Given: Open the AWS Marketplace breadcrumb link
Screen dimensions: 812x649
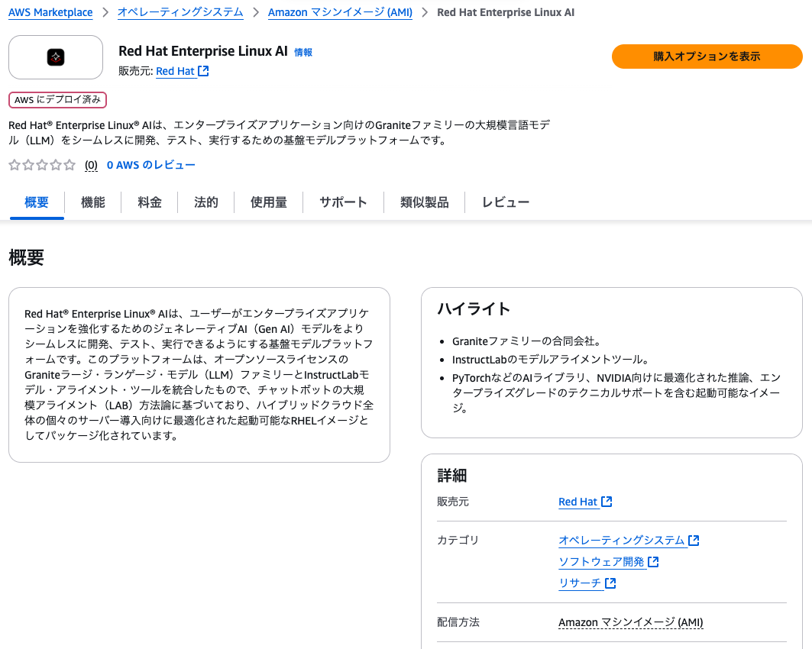Looking at the screenshot, I should tap(50, 12).
